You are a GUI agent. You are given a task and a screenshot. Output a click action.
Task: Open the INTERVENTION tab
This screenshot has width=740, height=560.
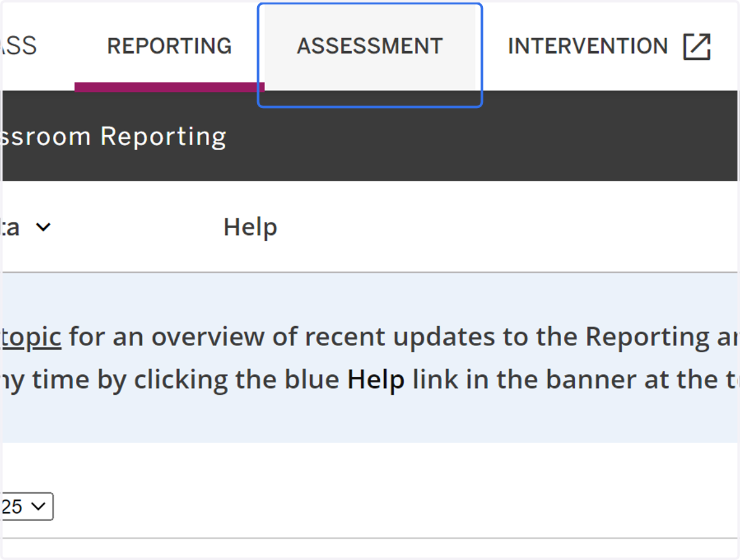pyautogui.click(x=587, y=46)
